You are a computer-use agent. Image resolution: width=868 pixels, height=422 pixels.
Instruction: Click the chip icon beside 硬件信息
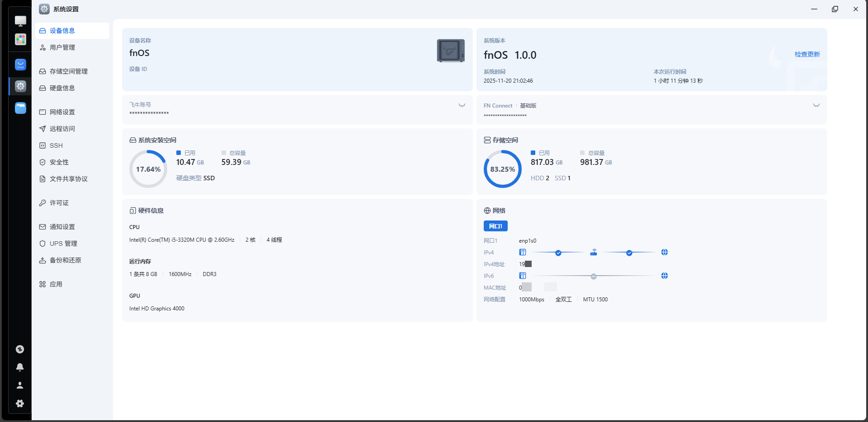coord(133,211)
